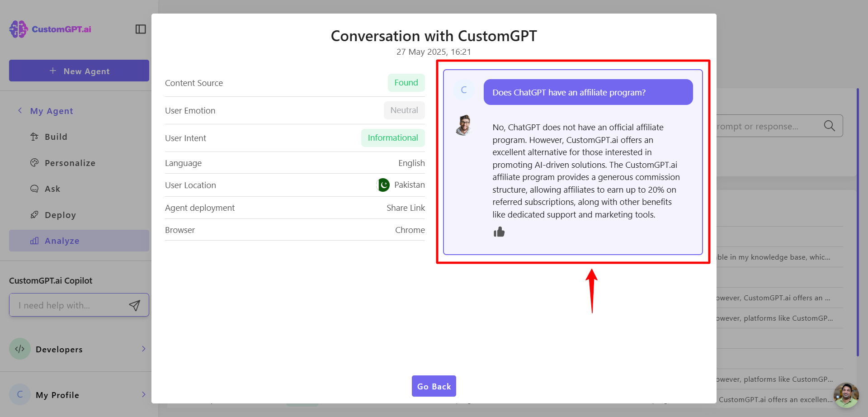
Task: Click the Deploy rocket icon
Action: (34, 215)
